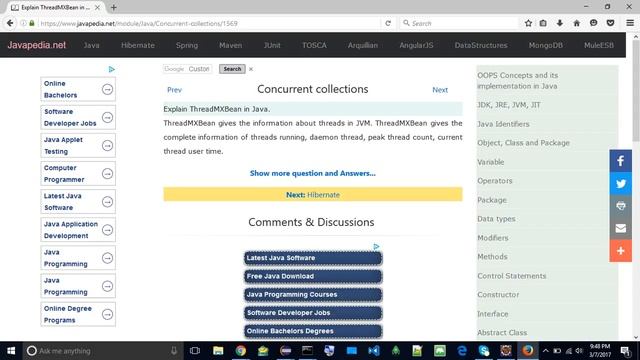Select the Explain ThreadMXBean browser tab
This screenshot has width=640, height=360.
click(55, 7)
